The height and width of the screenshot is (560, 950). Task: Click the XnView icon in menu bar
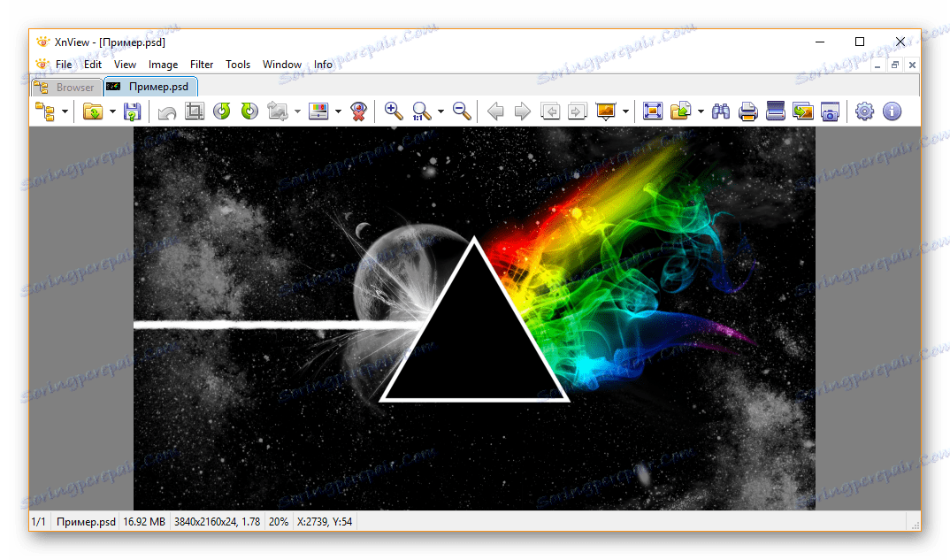point(42,65)
